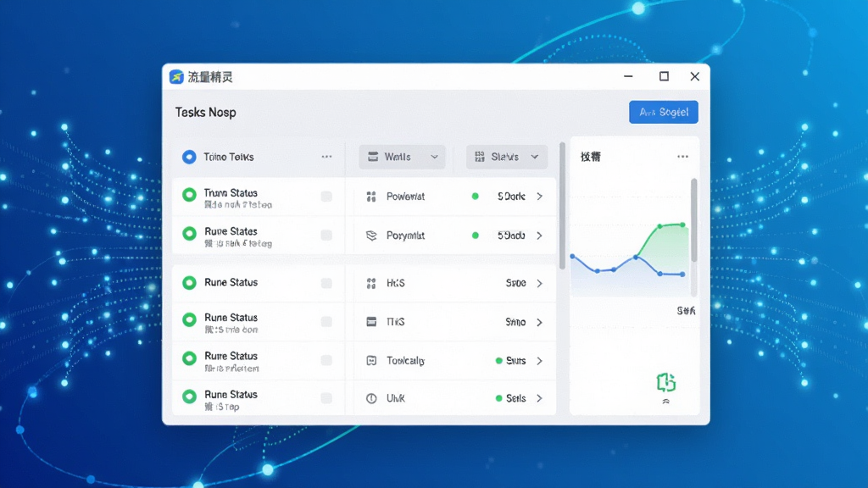Click the layers icon beside Porymiat
The height and width of the screenshot is (488, 868).
coord(371,236)
